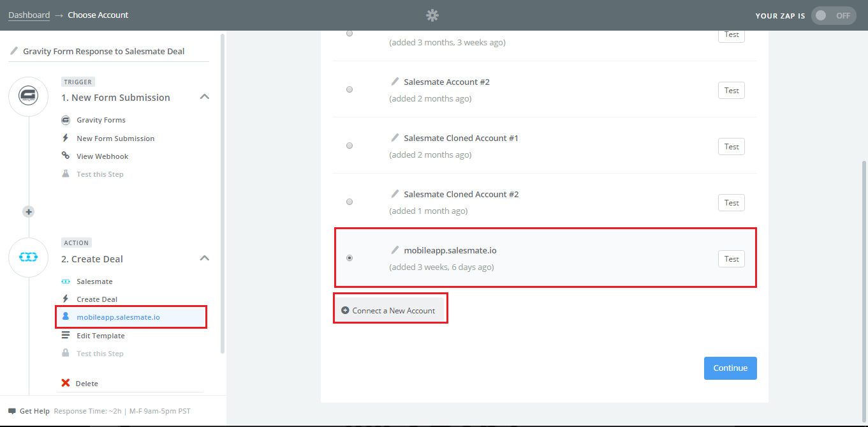The width and height of the screenshot is (868, 427).
Task: Test the mobileapp.salesmate.io connection
Action: click(732, 259)
